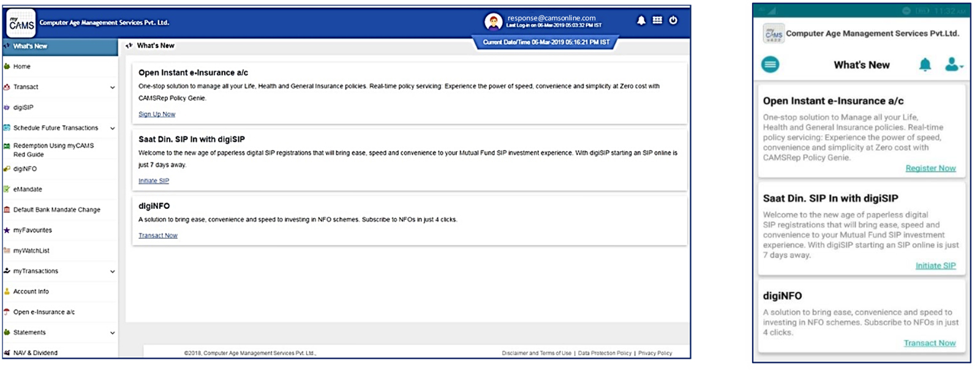Select Home in the sidebar

(x=22, y=67)
